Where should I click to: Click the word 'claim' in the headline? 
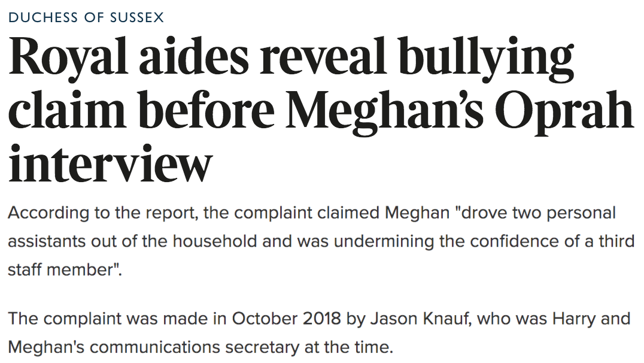(x=67, y=109)
